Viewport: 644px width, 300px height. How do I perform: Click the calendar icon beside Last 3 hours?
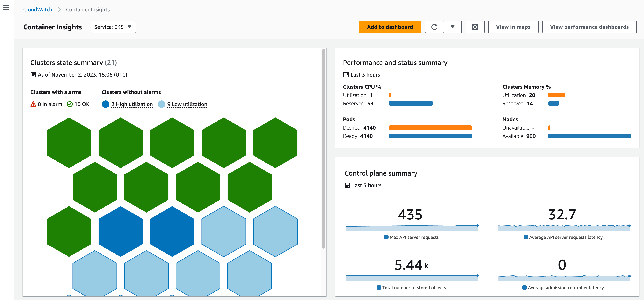[x=346, y=74]
